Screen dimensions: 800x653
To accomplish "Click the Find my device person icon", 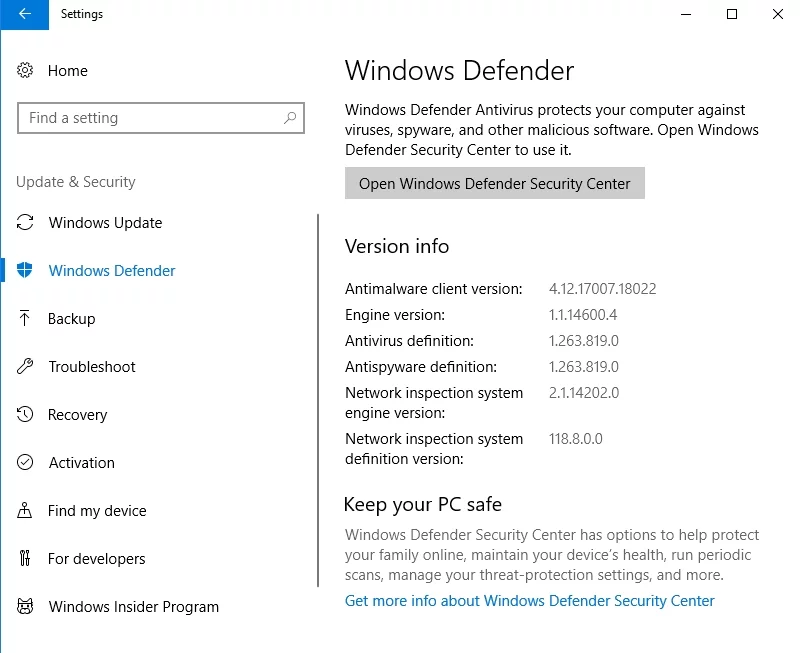I will pyautogui.click(x=26, y=511).
